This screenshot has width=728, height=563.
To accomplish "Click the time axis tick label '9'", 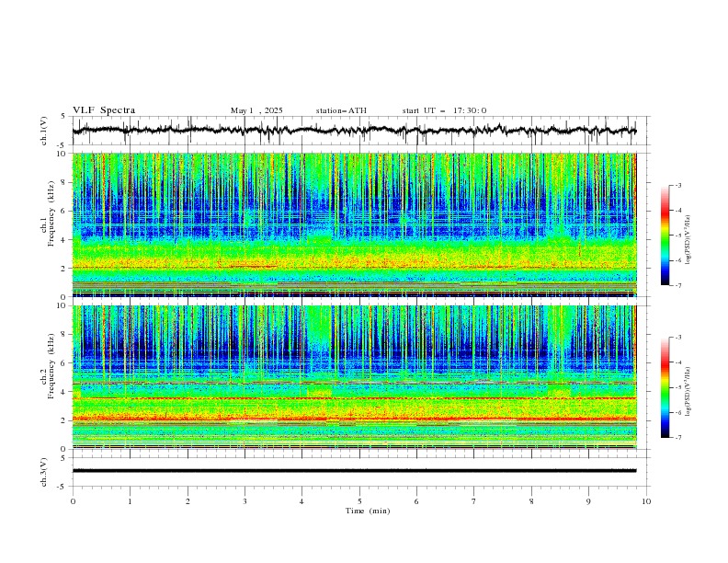I will 588,501.
